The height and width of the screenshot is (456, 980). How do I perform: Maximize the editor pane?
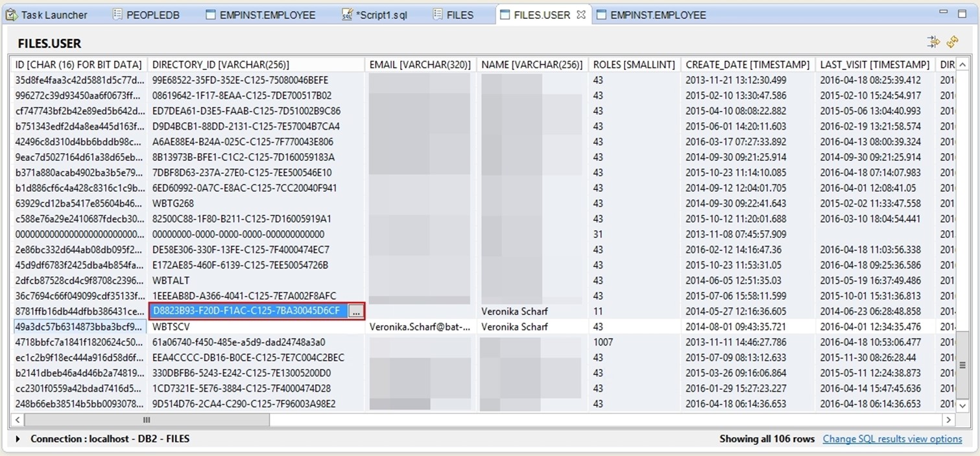click(962, 14)
